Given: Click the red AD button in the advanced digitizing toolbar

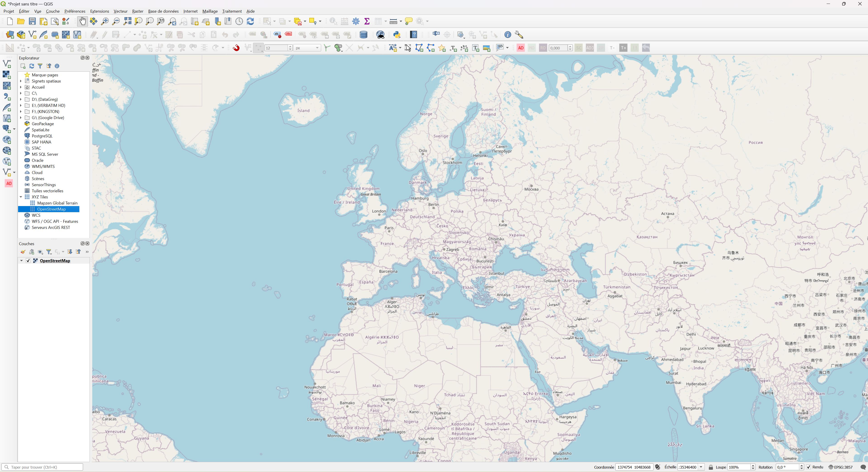Looking at the screenshot, I should (x=521, y=48).
